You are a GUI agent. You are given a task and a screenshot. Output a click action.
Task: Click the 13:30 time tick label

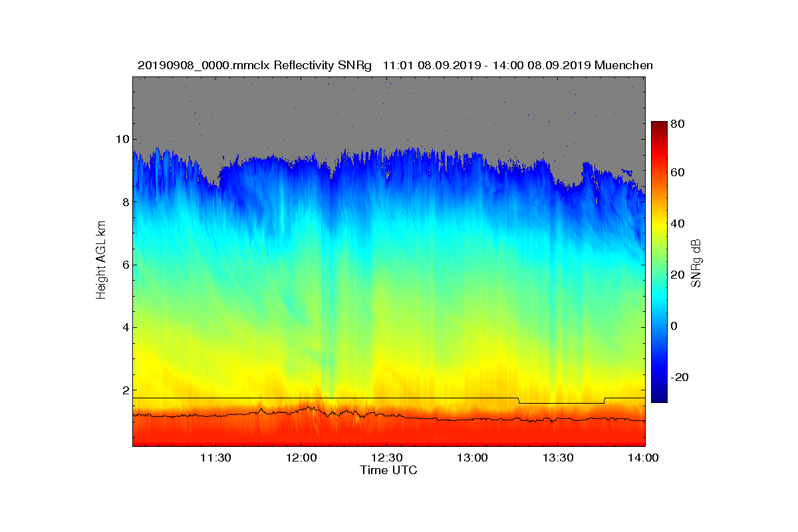point(557,458)
